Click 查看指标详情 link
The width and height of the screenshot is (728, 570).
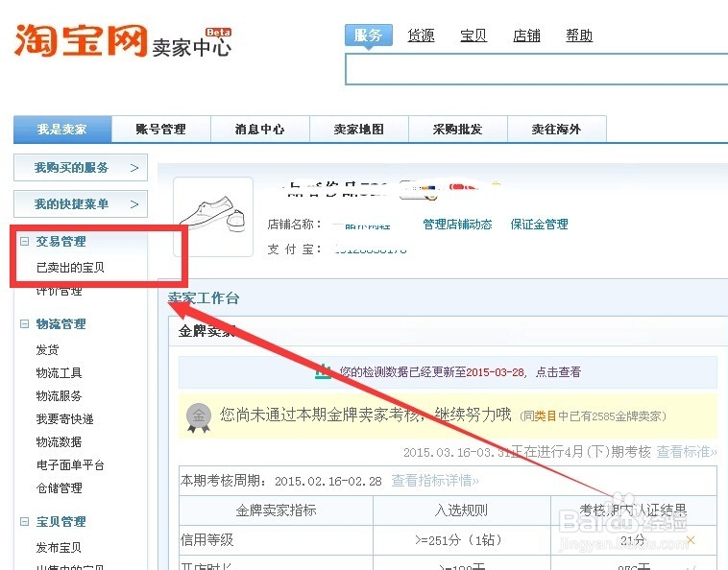tap(435, 481)
